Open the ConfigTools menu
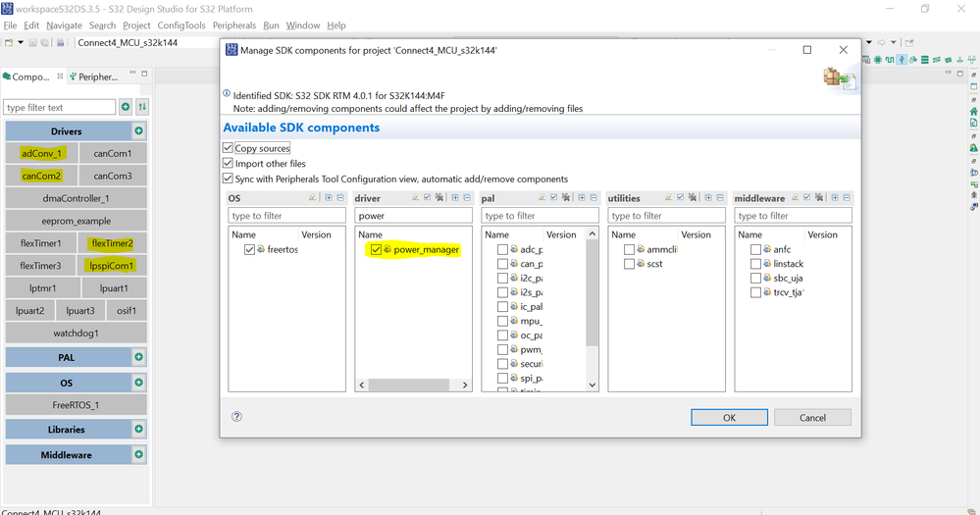980x515 pixels. pyautogui.click(x=181, y=25)
